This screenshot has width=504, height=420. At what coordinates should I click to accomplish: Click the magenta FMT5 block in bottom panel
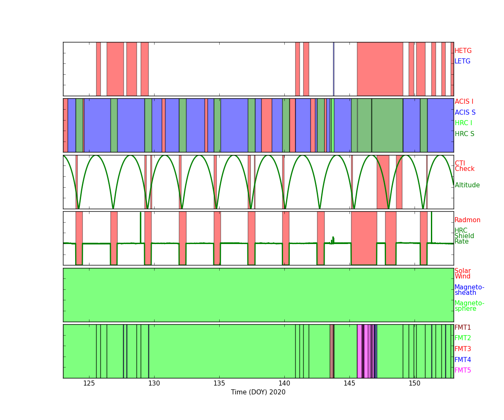coord(359,351)
